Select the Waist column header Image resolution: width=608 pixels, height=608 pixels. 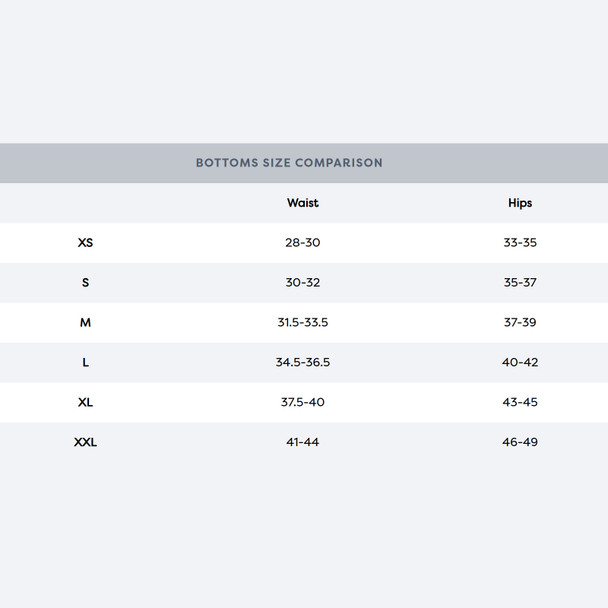(302, 203)
